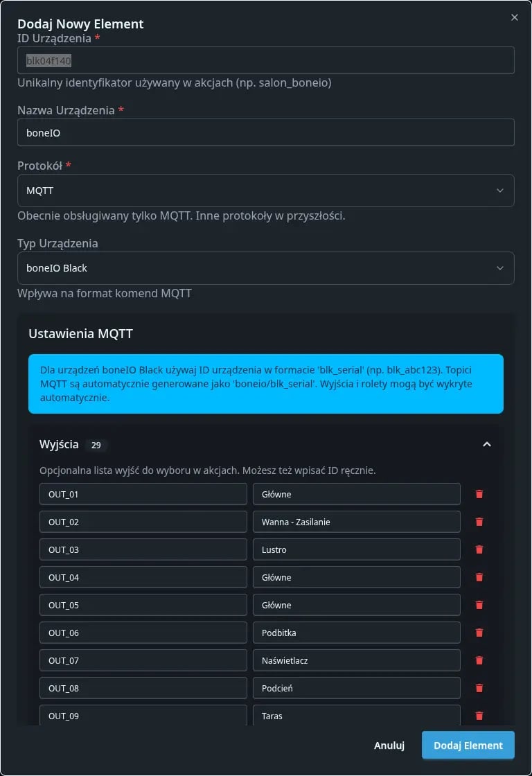The height and width of the screenshot is (776, 532).
Task: Delete the OUT_01 Główne output row
Action: point(479,493)
